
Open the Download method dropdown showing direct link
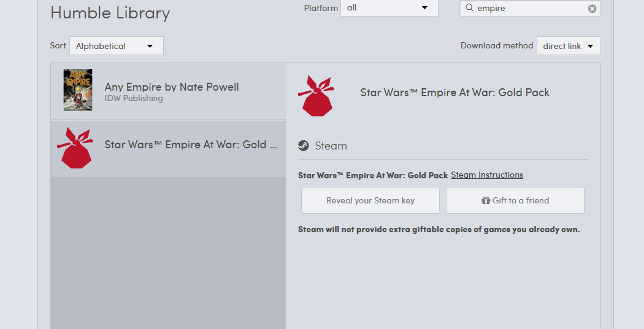coord(569,45)
